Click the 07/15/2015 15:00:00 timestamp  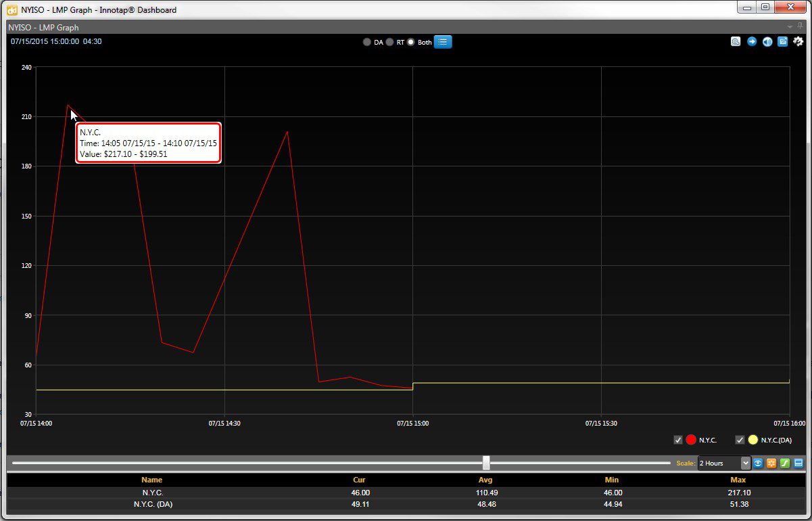click(x=45, y=41)
